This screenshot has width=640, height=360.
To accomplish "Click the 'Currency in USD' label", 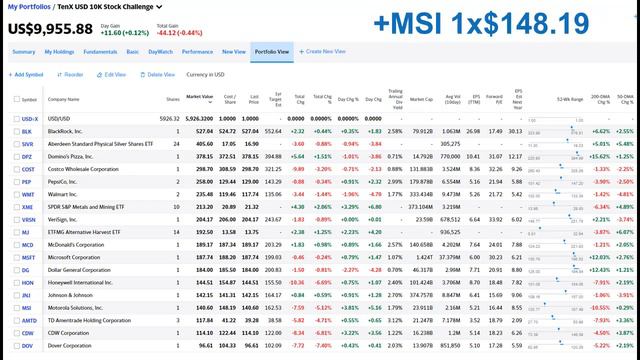I will coord(205,75).
